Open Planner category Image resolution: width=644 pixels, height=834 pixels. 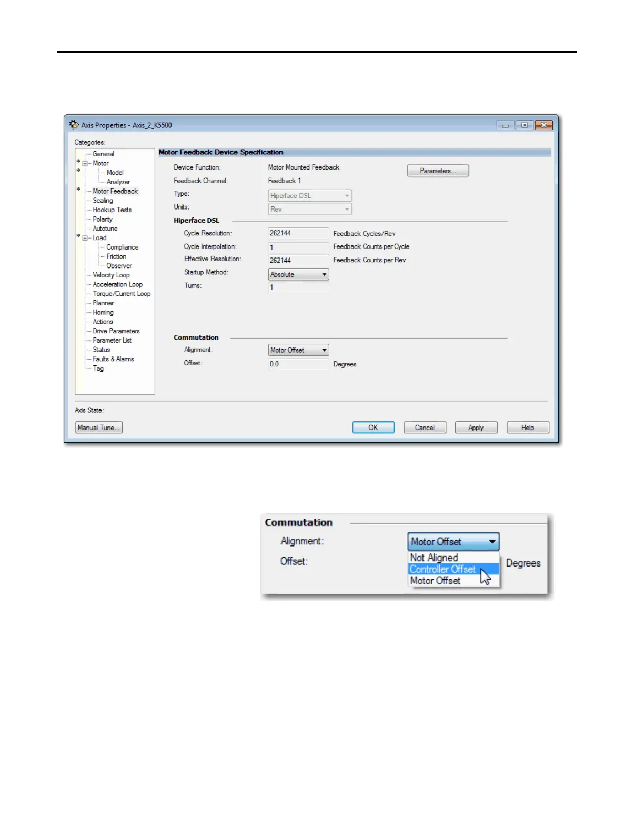coord(103,303)
